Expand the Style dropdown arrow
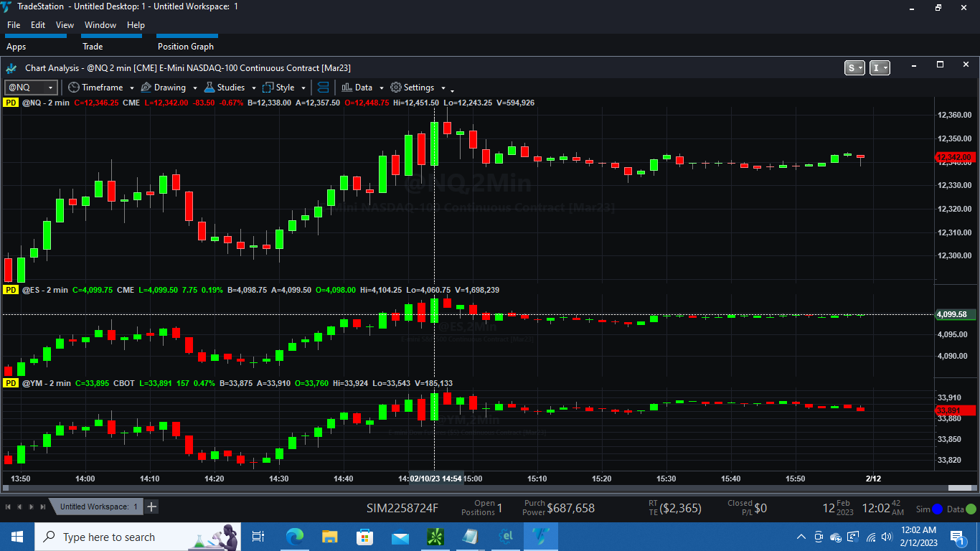This screenshot has height=551, width=980. click(x=303, y=88)
